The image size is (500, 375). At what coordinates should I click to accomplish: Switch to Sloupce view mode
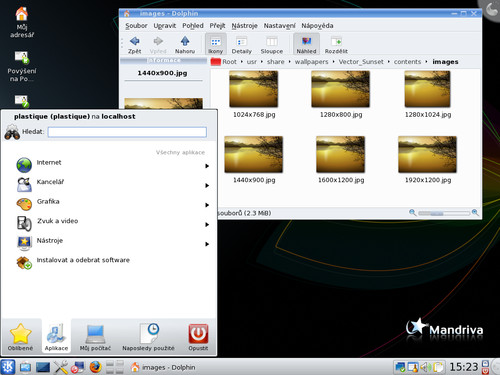coord(272,45)
